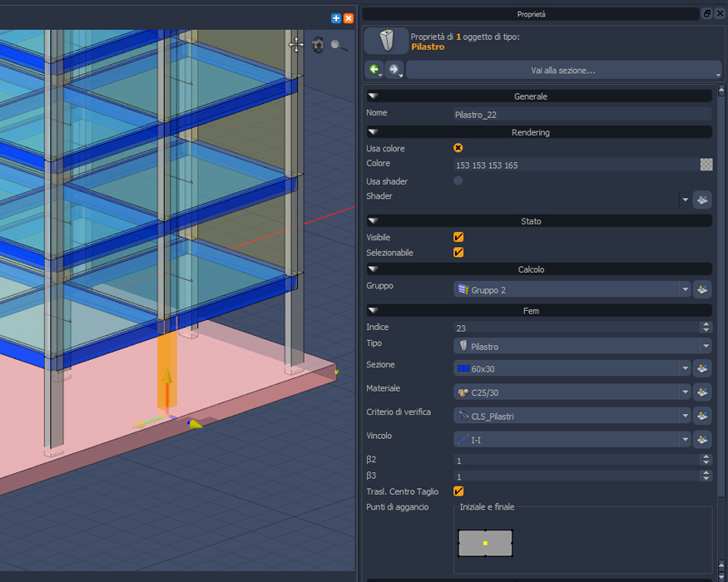Select center attachment point in section preview
This screenshot has height=582, width=728.
click(x=485, y=543)
